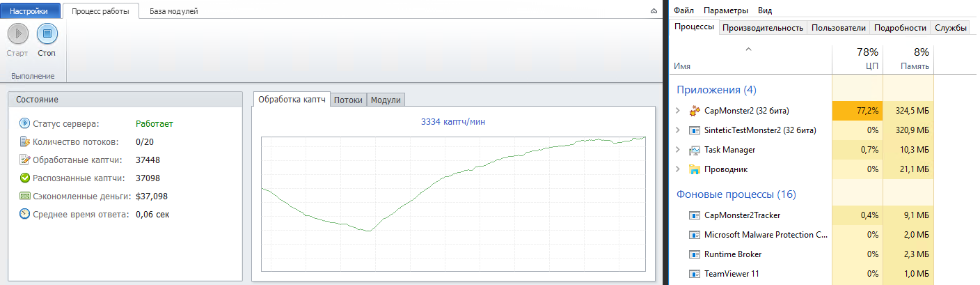The width and height of the screenshot is (980, 285).
Task: Click the Обработаные капчи icon
Action: click(x=24, y=160)
